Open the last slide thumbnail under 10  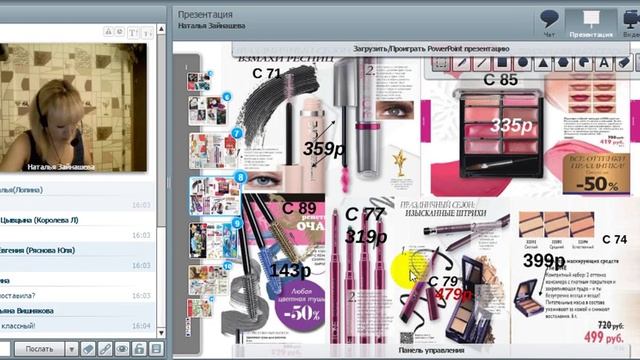[200, 307]
